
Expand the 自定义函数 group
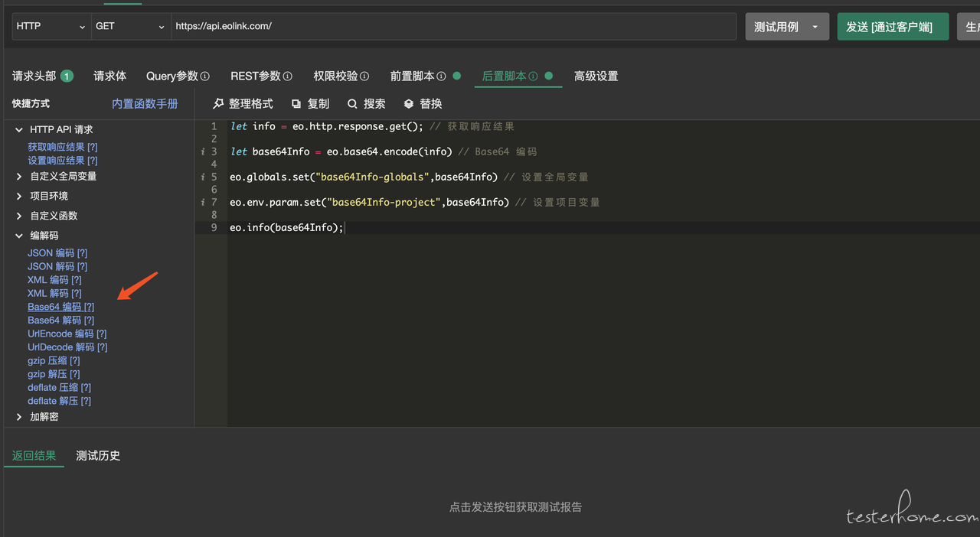point(19,216)
